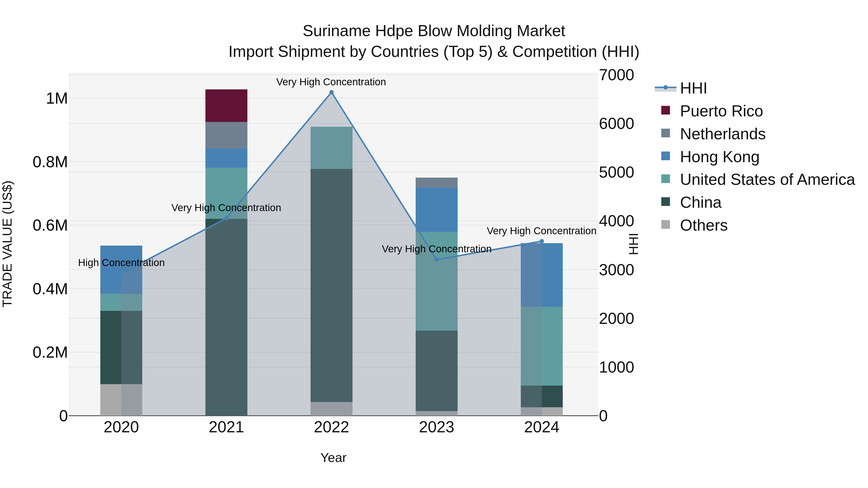Click the China segment of 2023 bar

[437, 371]
